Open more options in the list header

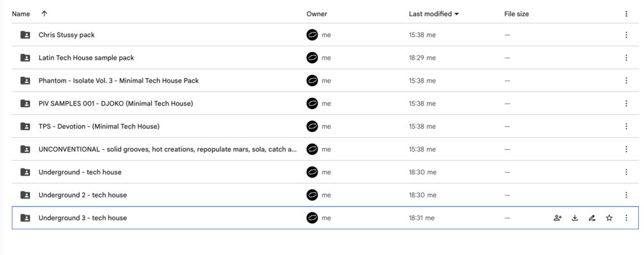626,14
